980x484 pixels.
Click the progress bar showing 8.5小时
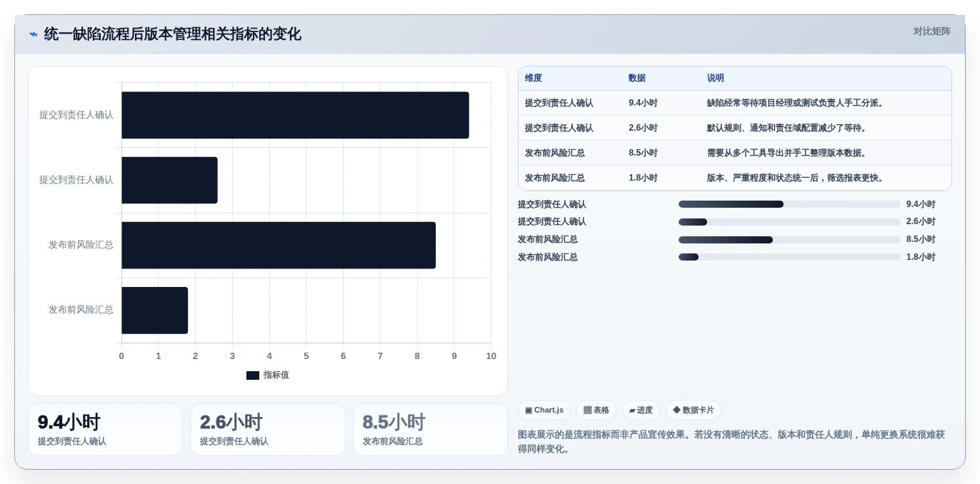coord(789,240)
